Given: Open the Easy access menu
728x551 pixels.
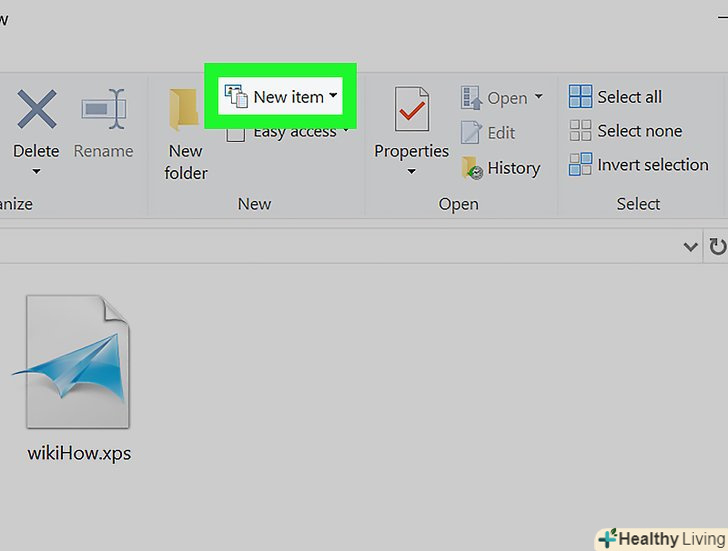Looking at the screenshot, I should [287, 132].
